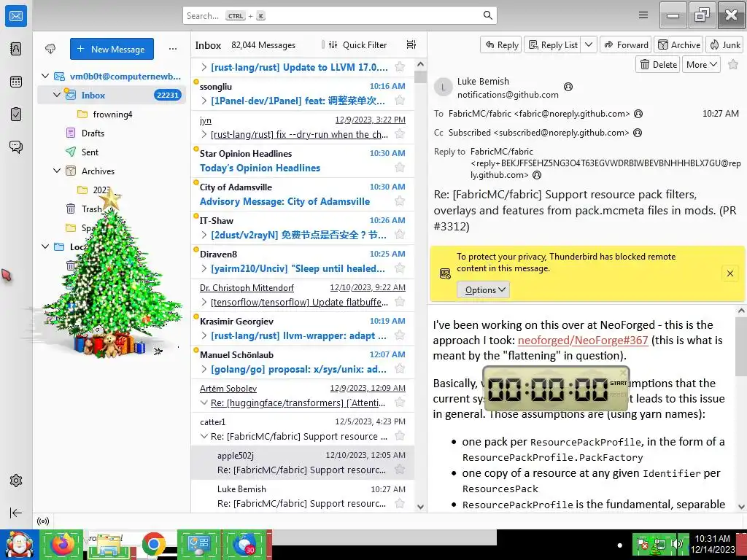Open the Artëm Sobolev transformers message
Screen dimensions: 747x560
tap(303, 396)
